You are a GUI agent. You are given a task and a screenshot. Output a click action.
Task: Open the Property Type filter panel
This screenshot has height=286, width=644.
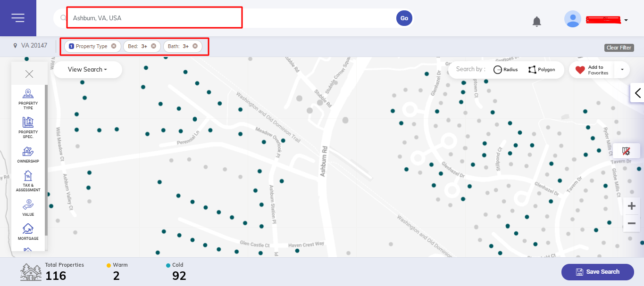[28, 99]
